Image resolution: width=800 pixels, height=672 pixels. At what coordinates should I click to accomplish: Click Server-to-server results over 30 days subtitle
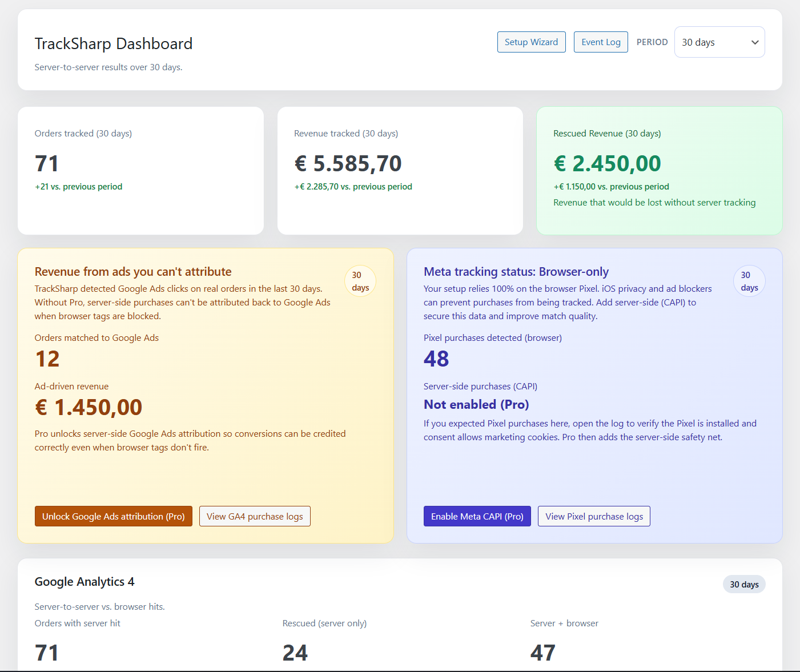pyautogui.click(x=108, y=67)
